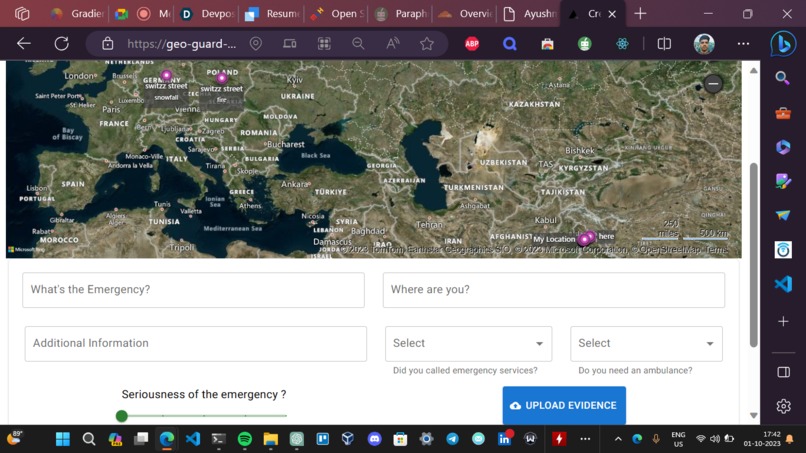This screenshot has width=806, height=453.
Task: Open sidebar Microsoft 365 icon
Action: [783, 147]
